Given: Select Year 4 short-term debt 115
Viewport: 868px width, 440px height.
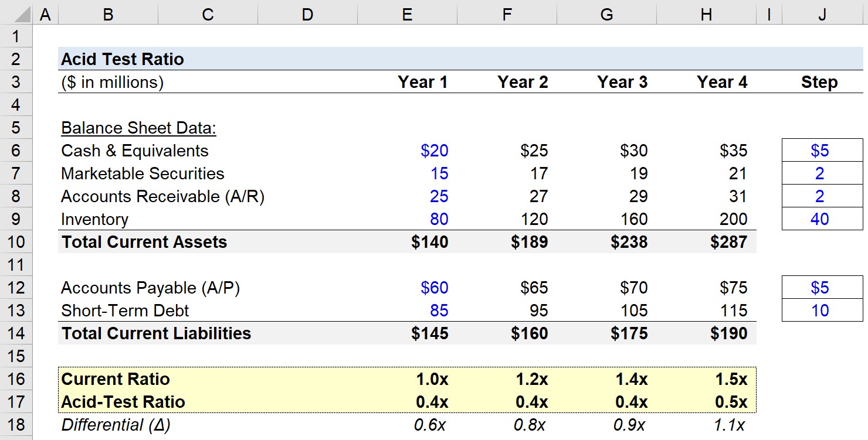Looking at the screenshot, I should [734, 311].
